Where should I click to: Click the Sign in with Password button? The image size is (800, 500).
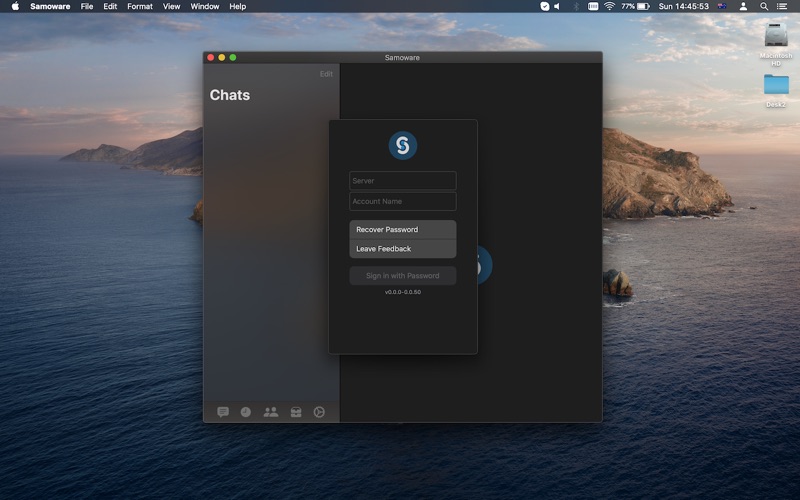coord(403,276)
